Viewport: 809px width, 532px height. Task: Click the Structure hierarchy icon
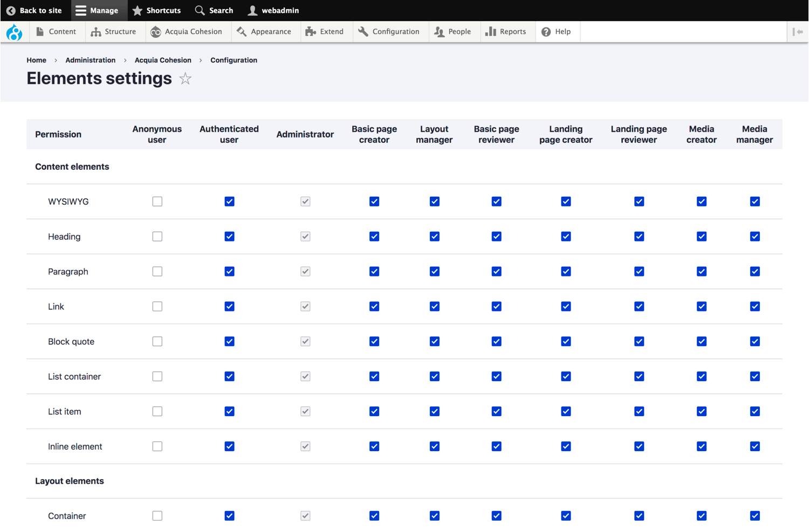(96, 32)
